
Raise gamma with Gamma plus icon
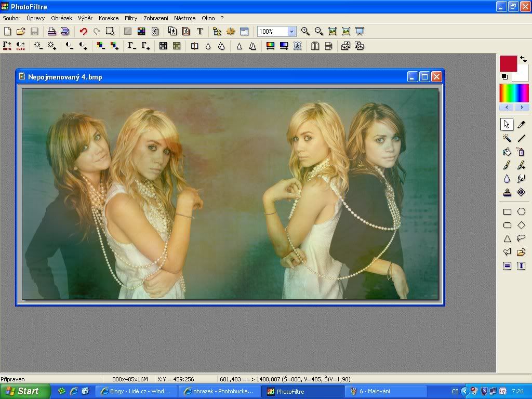(145, 46)
